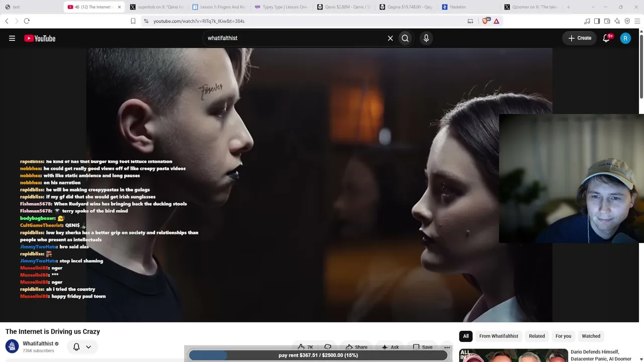Toggle the browser sidebar panel
This screenshot has width=644, height=362.
[597, 21]
